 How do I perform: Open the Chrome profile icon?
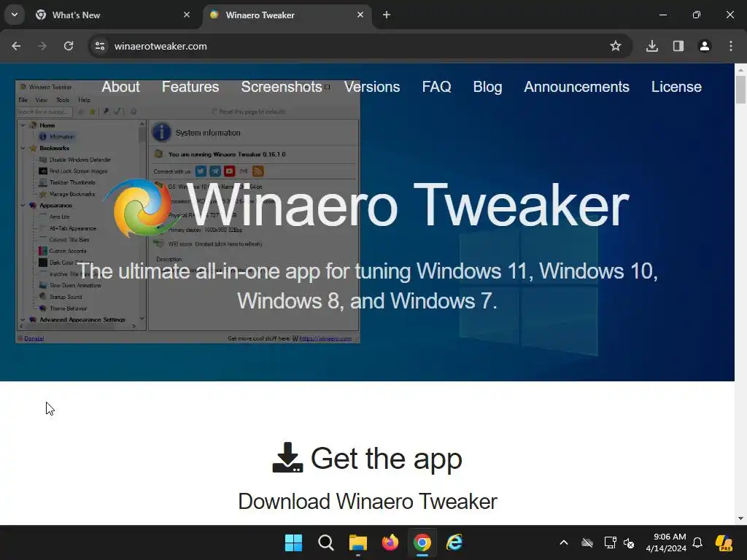click(x=705, y=46)
